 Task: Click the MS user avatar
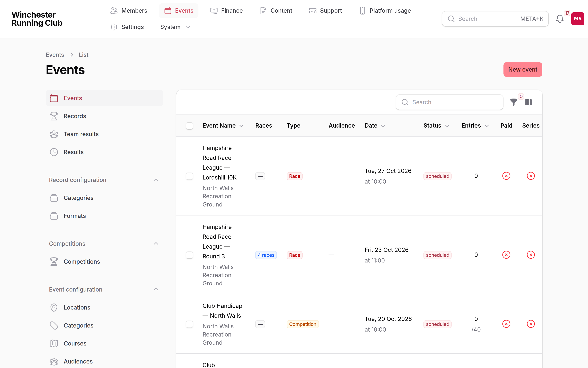(x=578, y=19)
